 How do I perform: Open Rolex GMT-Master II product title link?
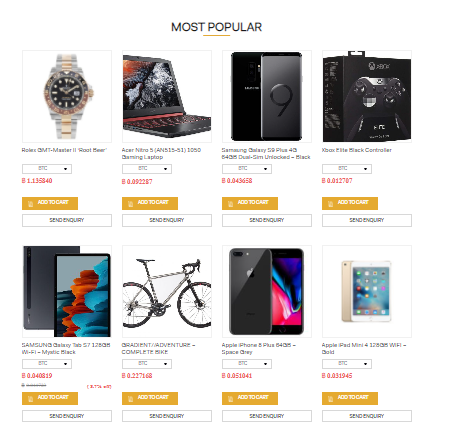click(64, 150)
